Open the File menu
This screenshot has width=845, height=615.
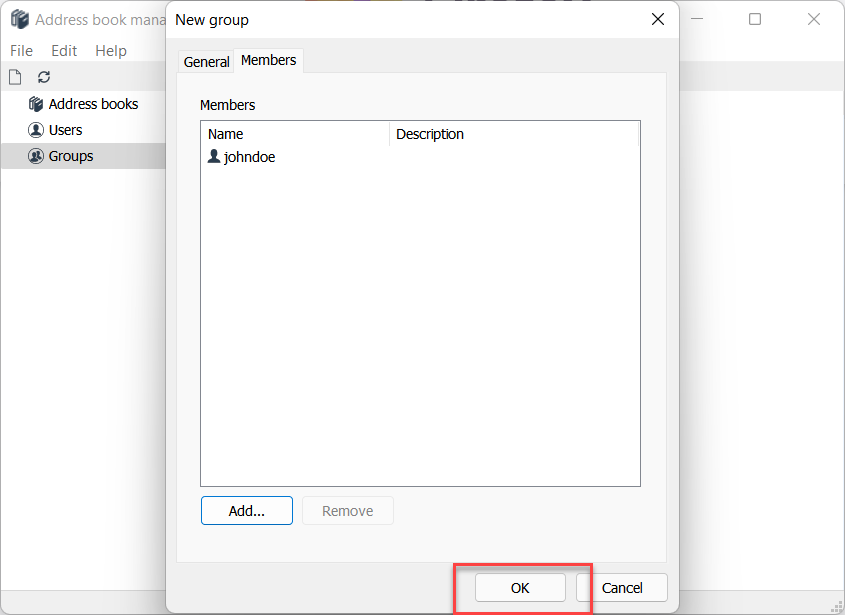[21, 51]
